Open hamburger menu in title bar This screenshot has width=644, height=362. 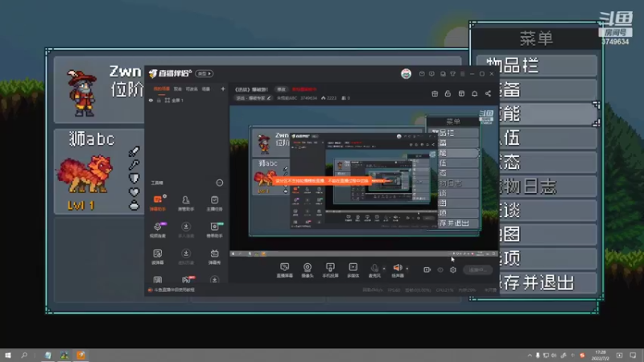(462, 74)
